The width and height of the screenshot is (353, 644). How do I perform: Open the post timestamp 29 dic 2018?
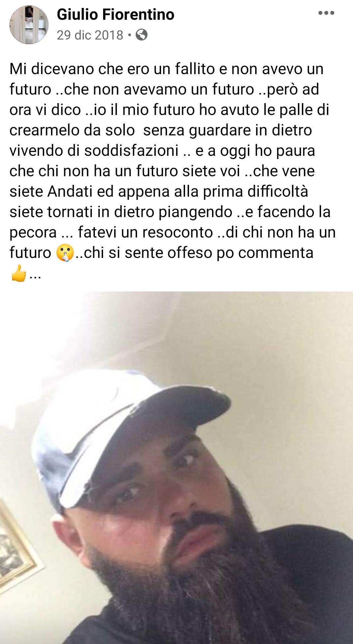click(90, 35)
